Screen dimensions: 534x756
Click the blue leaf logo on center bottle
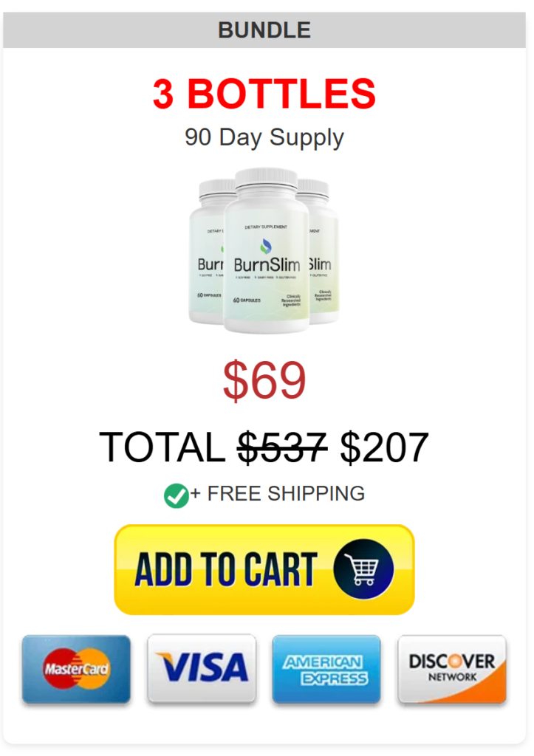coord(266,246)
